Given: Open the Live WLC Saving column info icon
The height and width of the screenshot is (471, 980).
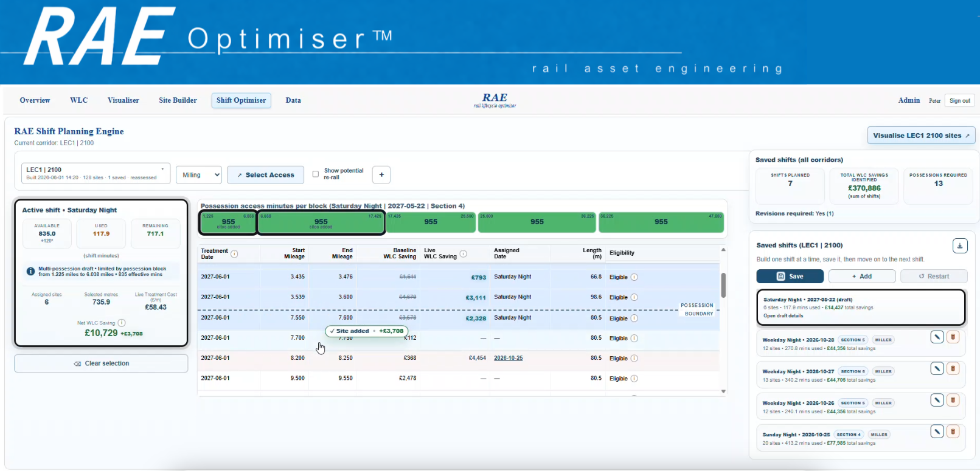Looking at the screenshot, I should (x=463, y=253).
